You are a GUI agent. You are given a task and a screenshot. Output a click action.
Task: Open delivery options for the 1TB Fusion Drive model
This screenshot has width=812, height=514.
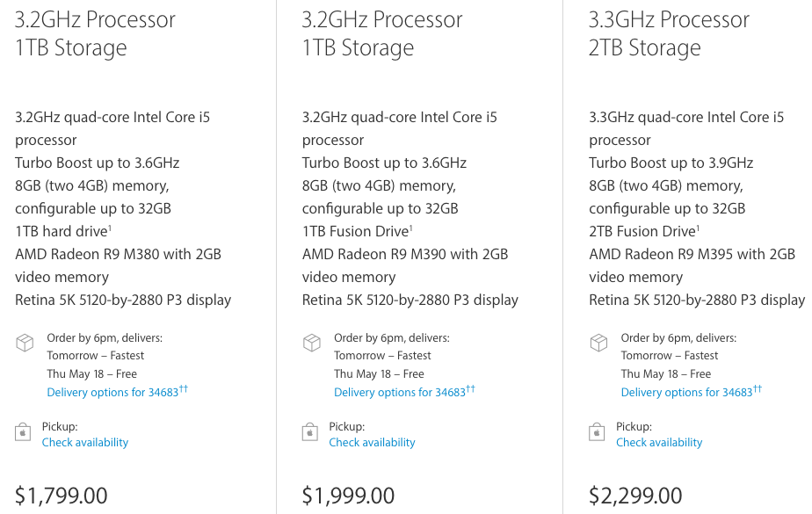tap(399, 393)
